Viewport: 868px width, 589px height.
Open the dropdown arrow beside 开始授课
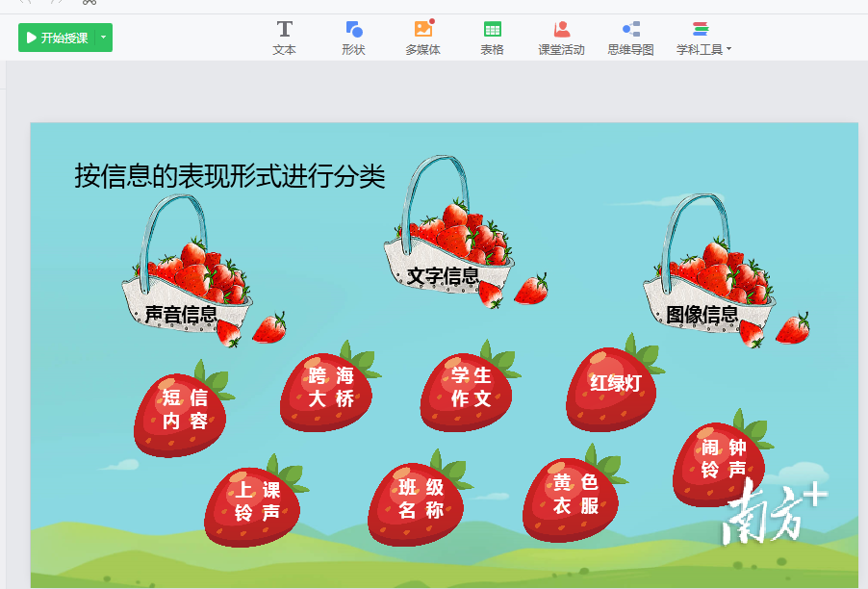coord(104,38)
